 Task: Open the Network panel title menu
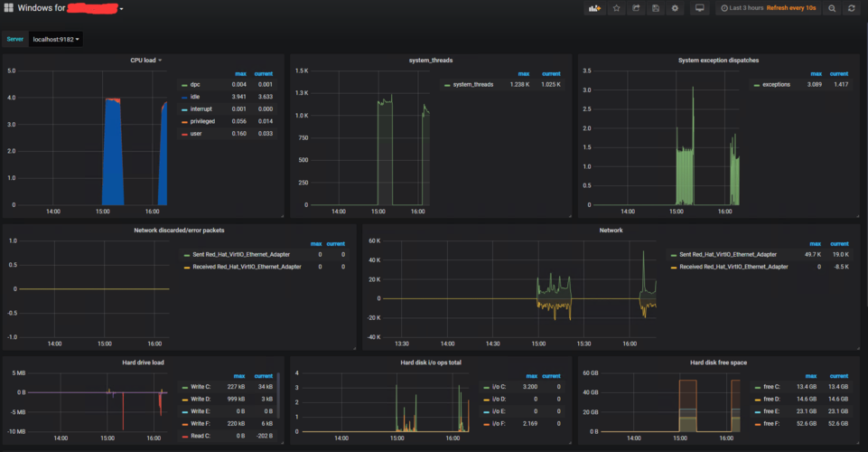click(x=611, y=231)
